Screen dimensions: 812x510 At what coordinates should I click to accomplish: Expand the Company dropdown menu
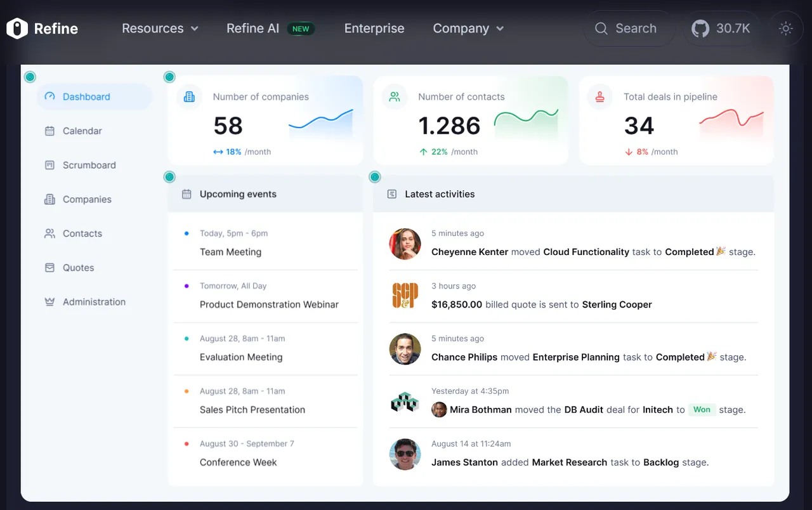click(468, 29)
